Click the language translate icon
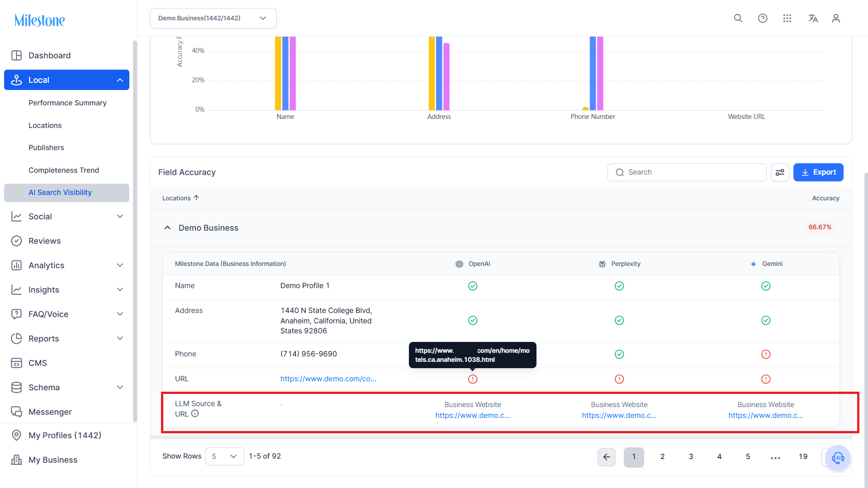The width and height of the screenshot is (868, 488). 813,18
